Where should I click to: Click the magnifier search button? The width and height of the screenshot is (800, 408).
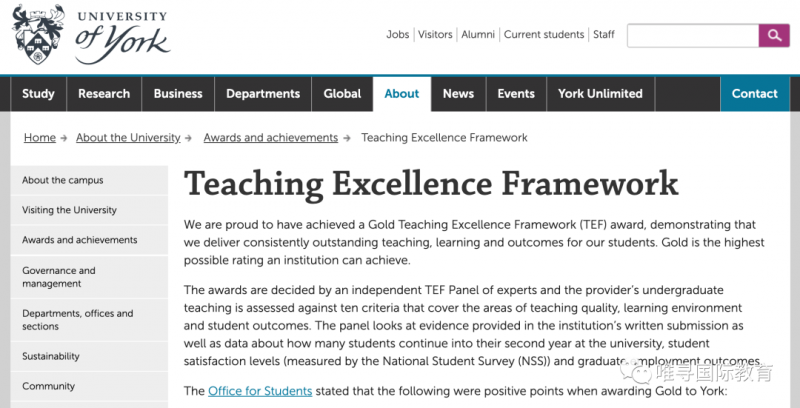(x=774, y=35)
